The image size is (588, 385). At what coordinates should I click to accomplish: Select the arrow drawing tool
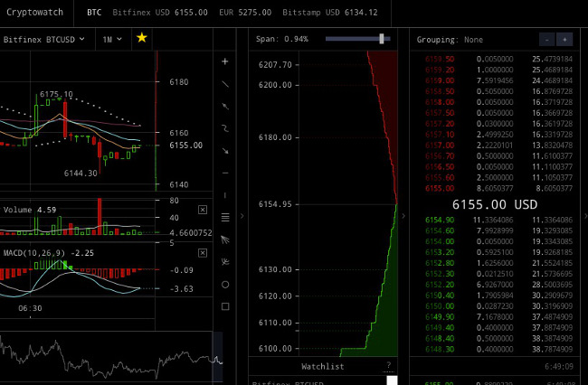coord(225,151)
